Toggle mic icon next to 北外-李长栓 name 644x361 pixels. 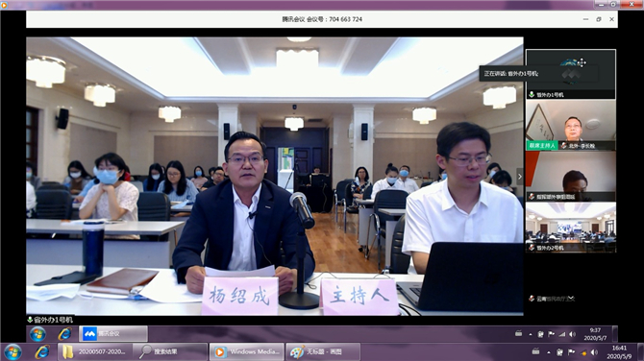tap(564, 146)
